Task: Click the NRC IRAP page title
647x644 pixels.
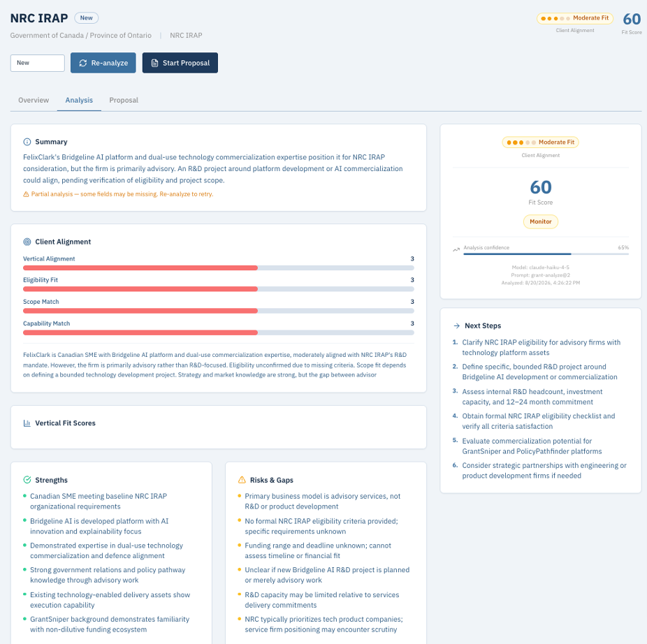Action: 39,18
